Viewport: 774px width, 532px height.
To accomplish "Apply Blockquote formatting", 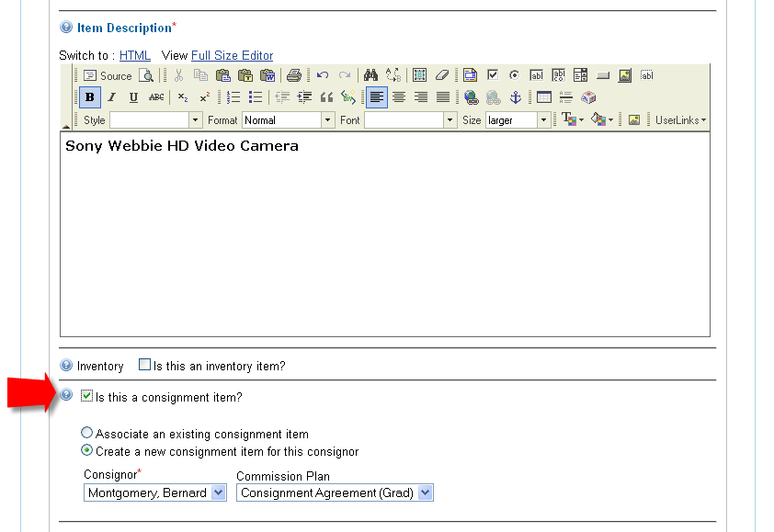I will (326, 97).
